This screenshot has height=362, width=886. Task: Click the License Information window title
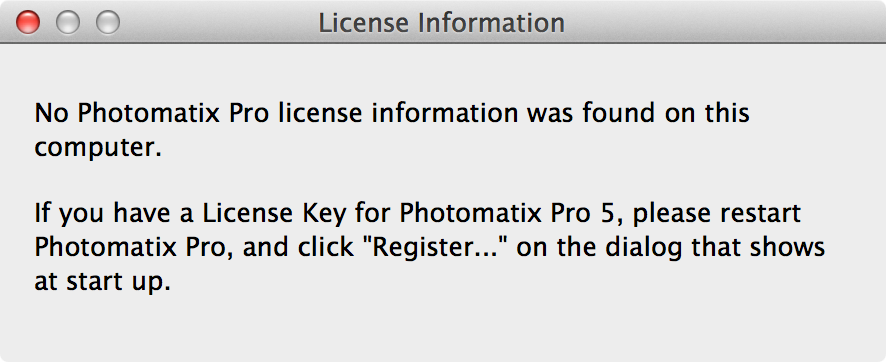pos(441,23)
